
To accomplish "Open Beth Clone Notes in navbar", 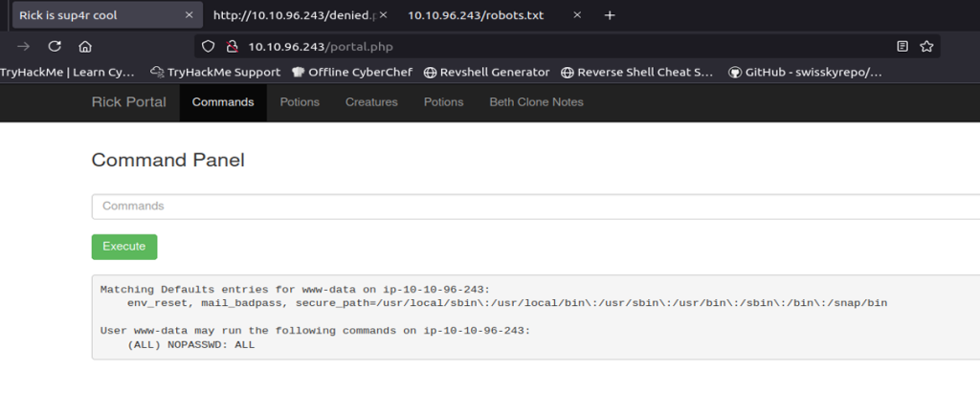I will [536, 102].
